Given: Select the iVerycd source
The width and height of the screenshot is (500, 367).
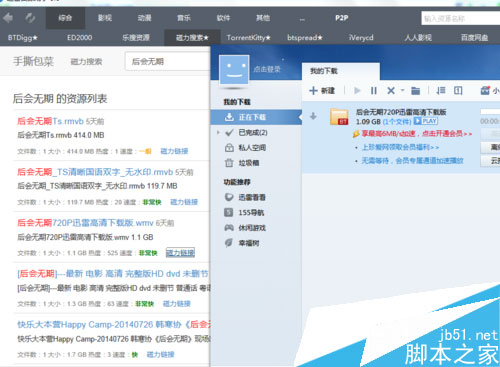Looking at the screenshot, I should (361, 38).
